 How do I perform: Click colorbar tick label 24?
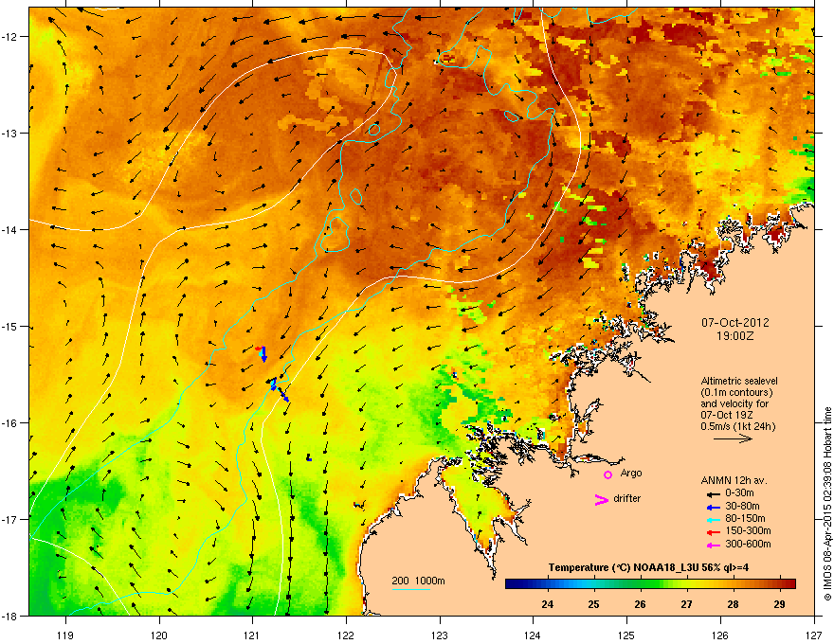pyautogui.click(x=548, y=604)
